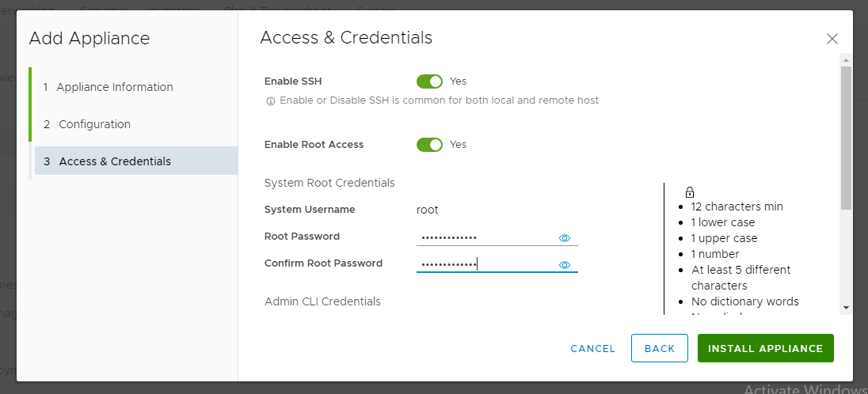Click the padlock icon above password rules
This screenshot has width=868, height=394.
[x=689, y=192]
